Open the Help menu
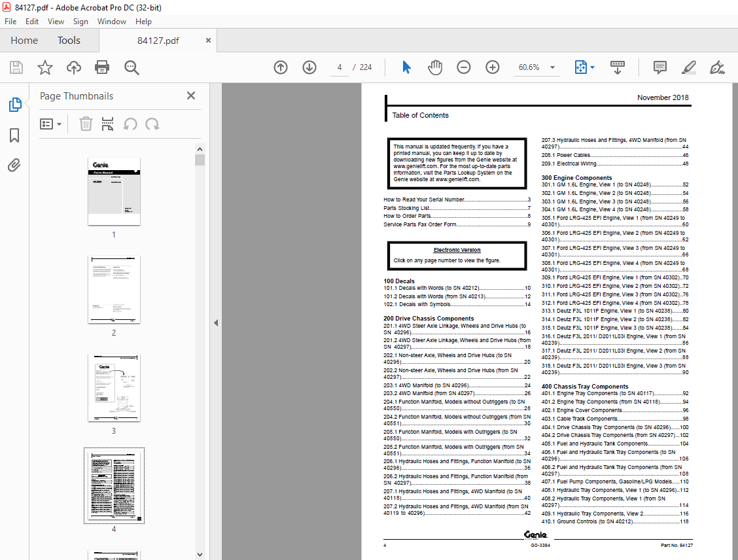 point(143,22)
